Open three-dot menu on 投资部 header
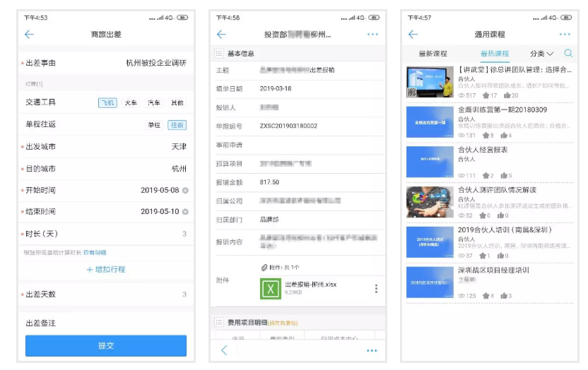The image size is (588, 370). click(x=372, y=35)
